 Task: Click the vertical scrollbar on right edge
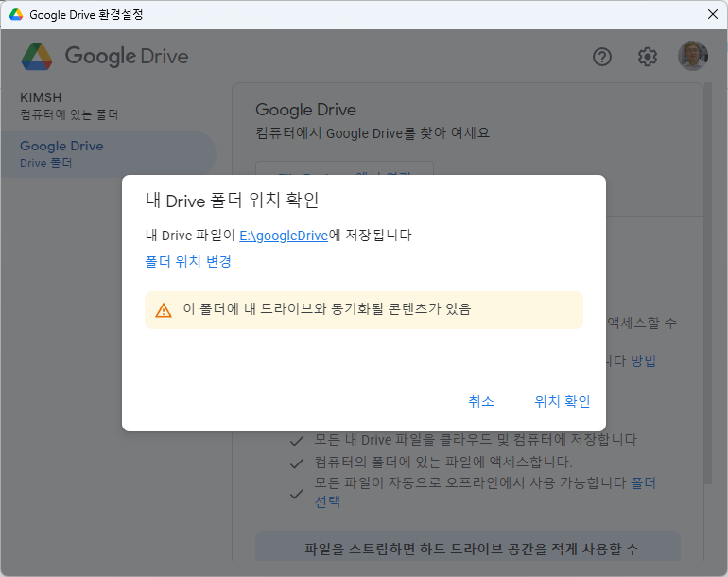(x=708, y=284)
